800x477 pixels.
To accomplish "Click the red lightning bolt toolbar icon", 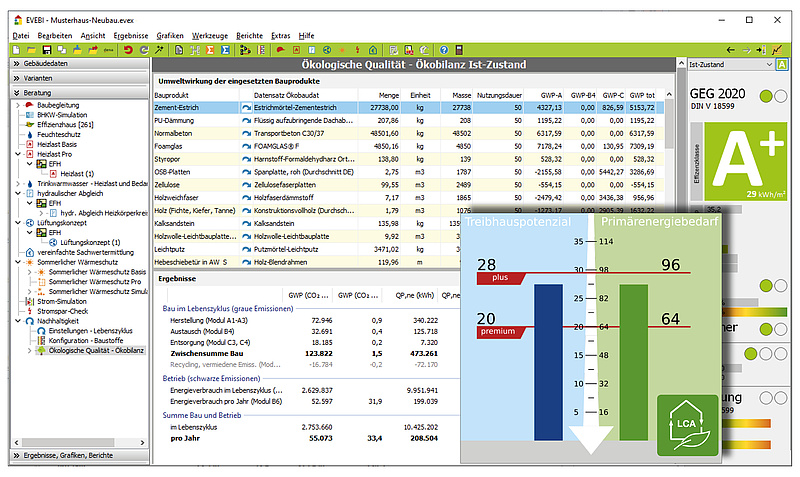I will coord(357,50).
